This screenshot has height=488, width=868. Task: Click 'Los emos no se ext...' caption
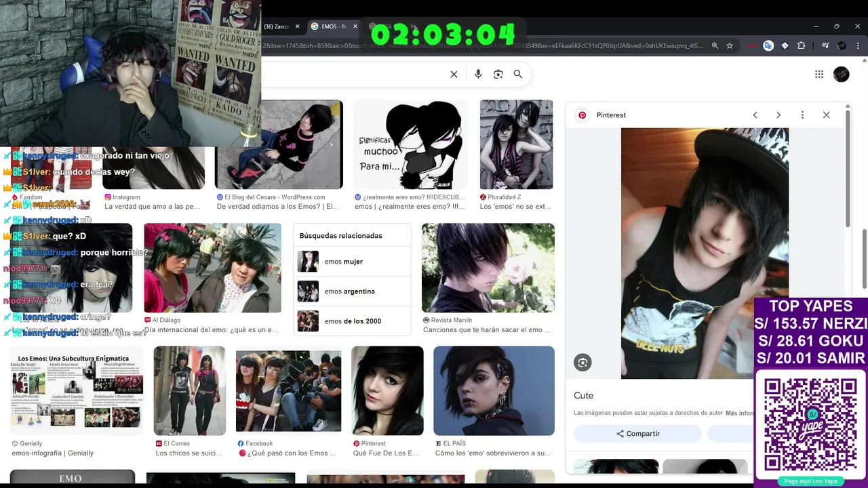tap(515, 207)
